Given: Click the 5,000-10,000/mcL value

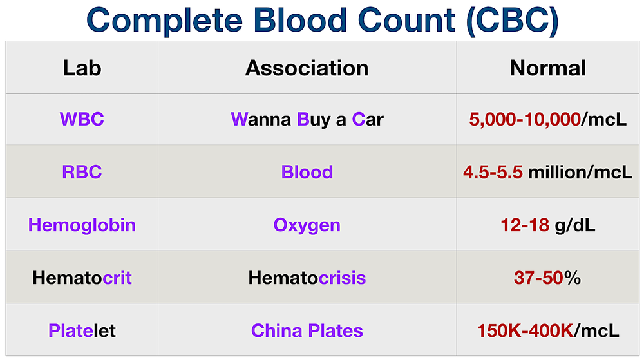Looking at the screenshot, I should pyautogui.click(x=547, y=119).
